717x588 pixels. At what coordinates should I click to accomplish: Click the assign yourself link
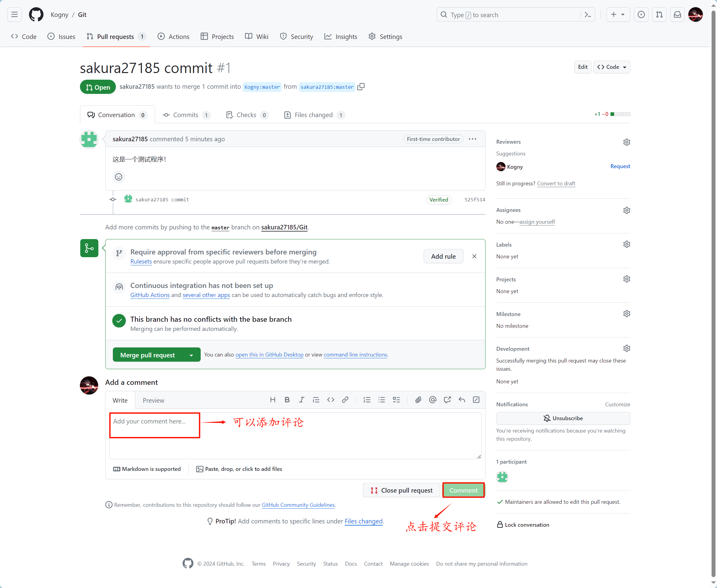click(x=537, y=222)
